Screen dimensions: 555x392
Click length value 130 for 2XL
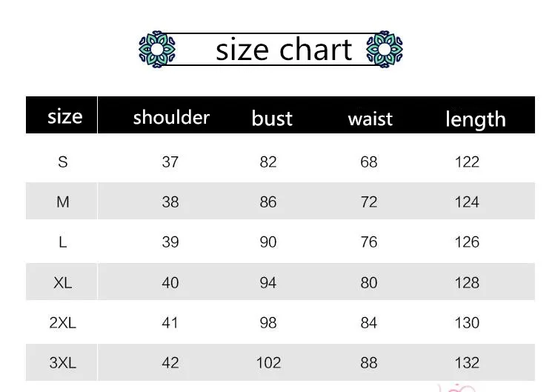click(x=468, y=322)
